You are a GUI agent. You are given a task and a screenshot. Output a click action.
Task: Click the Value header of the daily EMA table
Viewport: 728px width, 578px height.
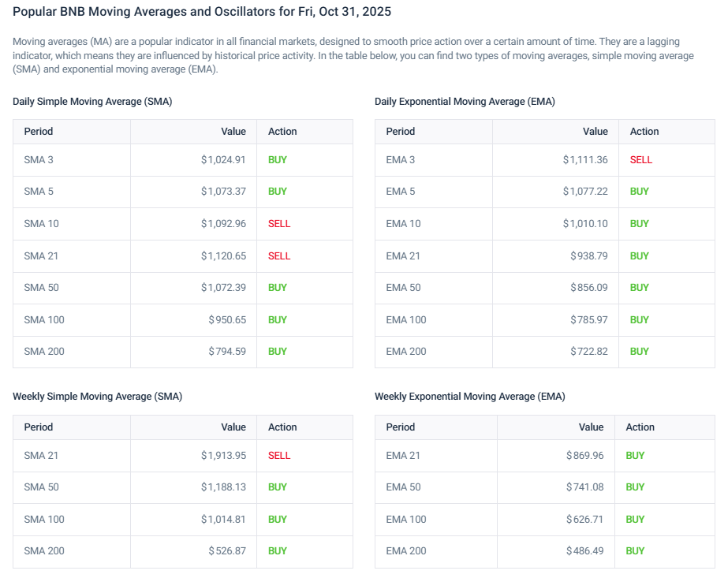coord(593,131)
